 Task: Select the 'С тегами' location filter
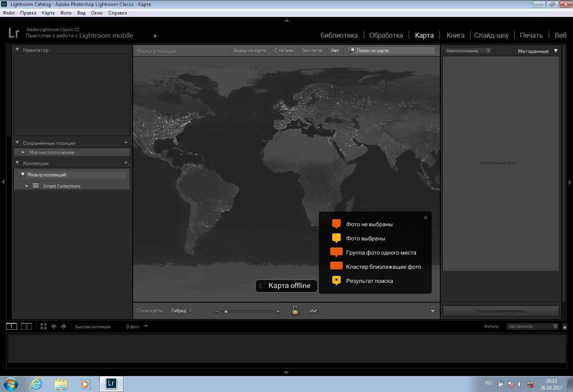pos(284,51)
